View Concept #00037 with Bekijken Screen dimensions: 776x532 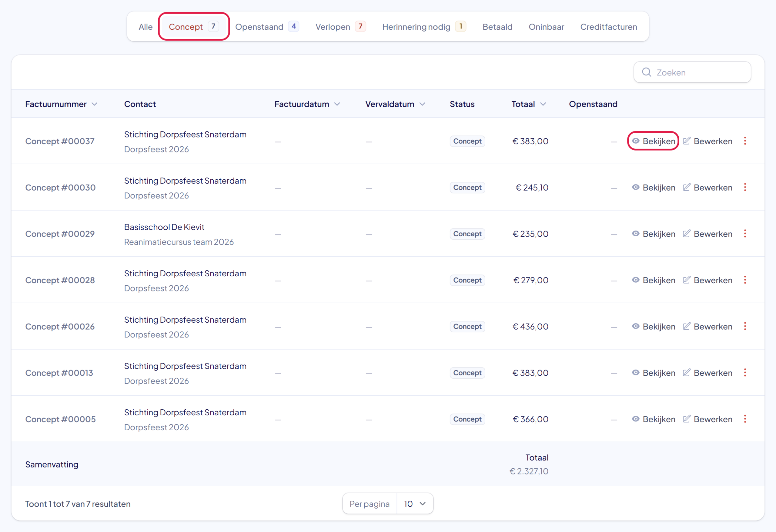(x=654, y=141)
